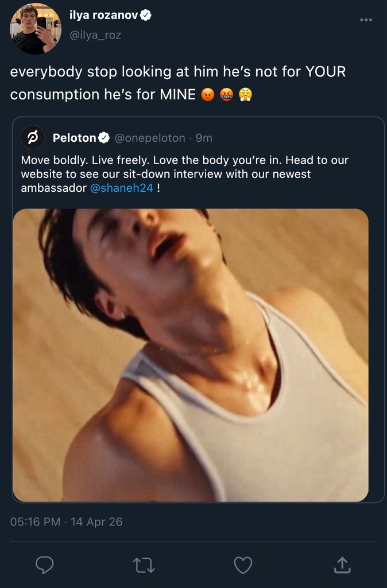Open the three-dot more options menu
This screenshot has width=387, height=588.
(x=366, y=20)
